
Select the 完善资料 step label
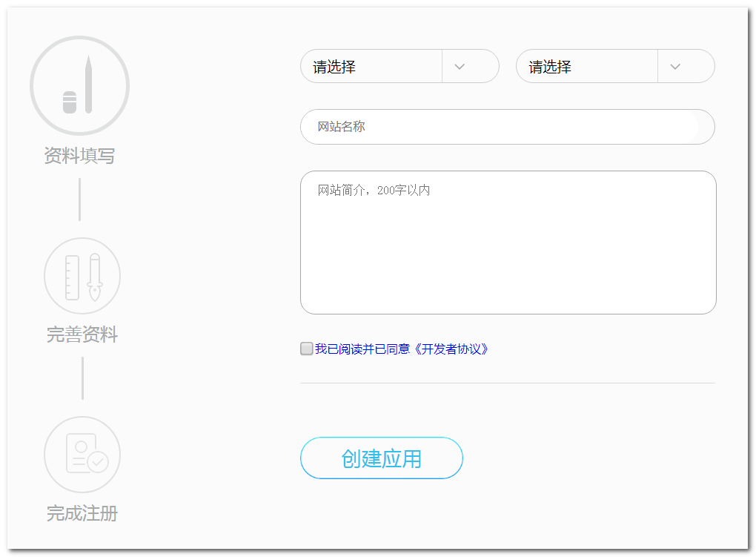pos(82,334)
